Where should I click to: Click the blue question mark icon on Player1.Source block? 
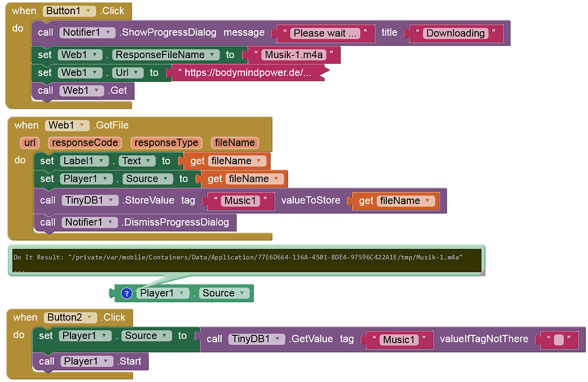pyautogui.click(x=126, y=293)
